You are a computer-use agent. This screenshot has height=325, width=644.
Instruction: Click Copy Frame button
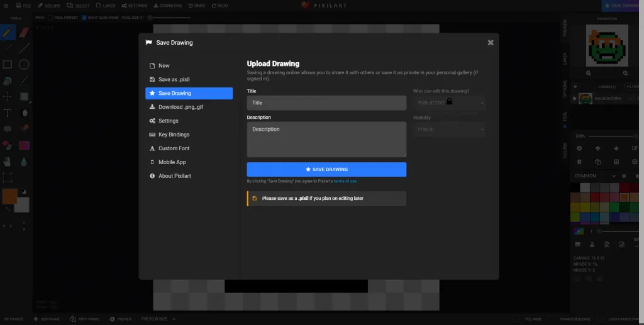84,319
